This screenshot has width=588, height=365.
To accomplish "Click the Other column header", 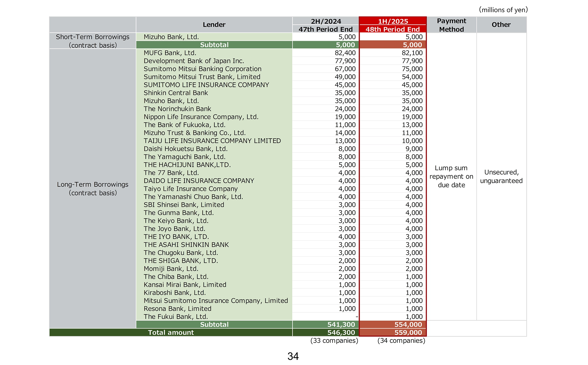I will [501, 25].
